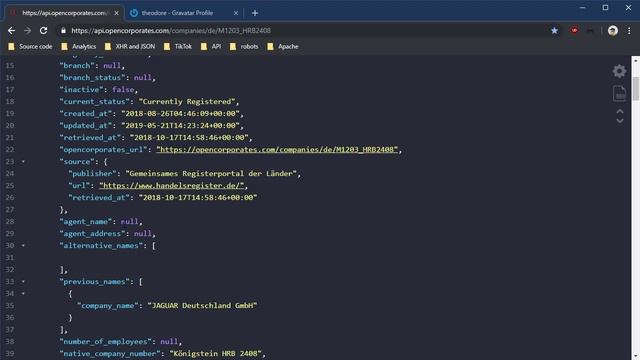This screenshot has width=640, height=360.
Task: Bookmark this page with the star icon
Action: pyautogui.click(x=554, y=31)
